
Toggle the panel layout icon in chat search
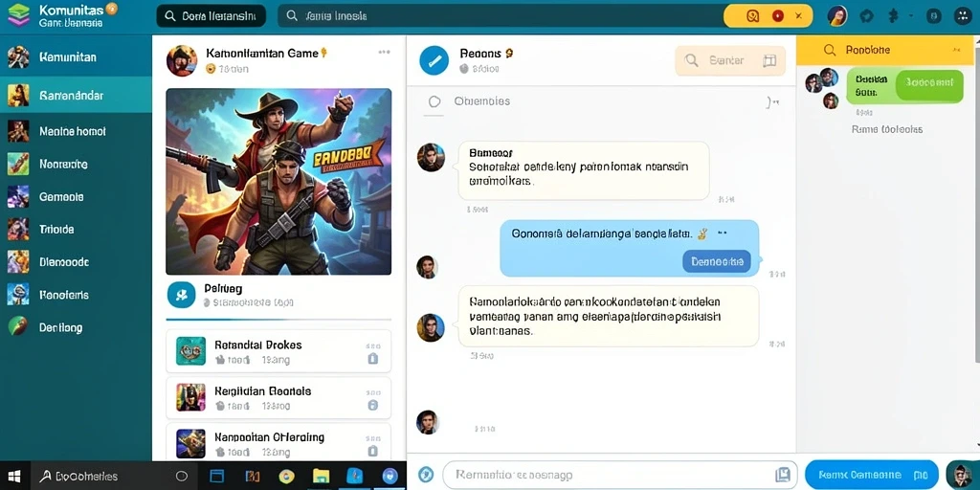point(769,60)
